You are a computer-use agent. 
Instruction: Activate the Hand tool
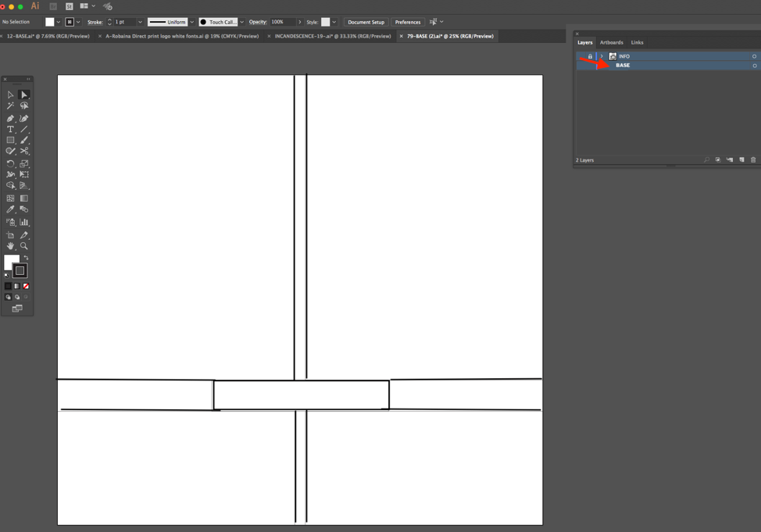pyautogui.click(x=10, y=246)
